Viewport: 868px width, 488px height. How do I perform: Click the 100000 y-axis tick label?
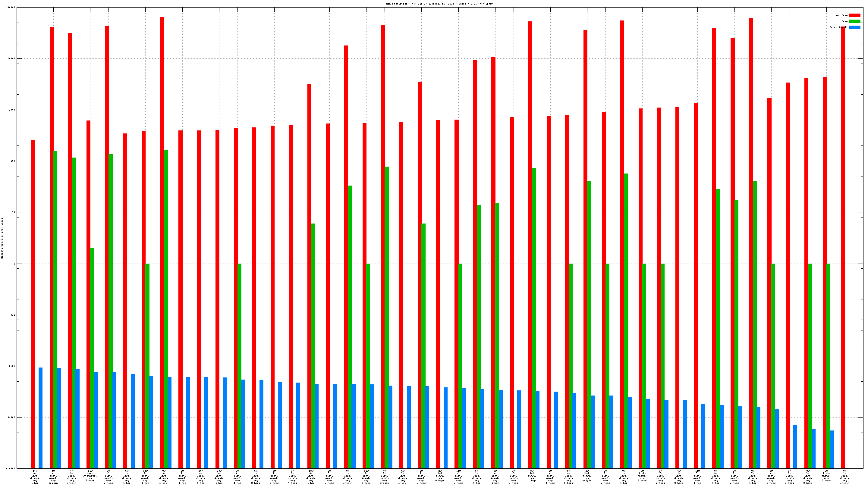(x=11, y=8)
